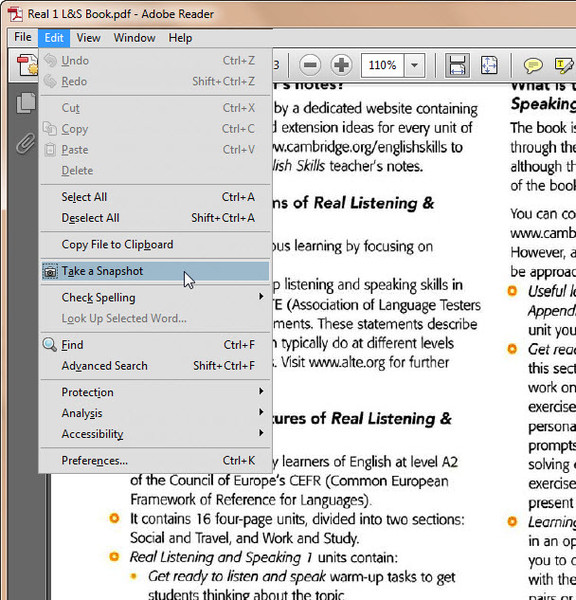576x600 pixels.
Task: Click the Fit One Full Page icon
Action: click(489, 65)
